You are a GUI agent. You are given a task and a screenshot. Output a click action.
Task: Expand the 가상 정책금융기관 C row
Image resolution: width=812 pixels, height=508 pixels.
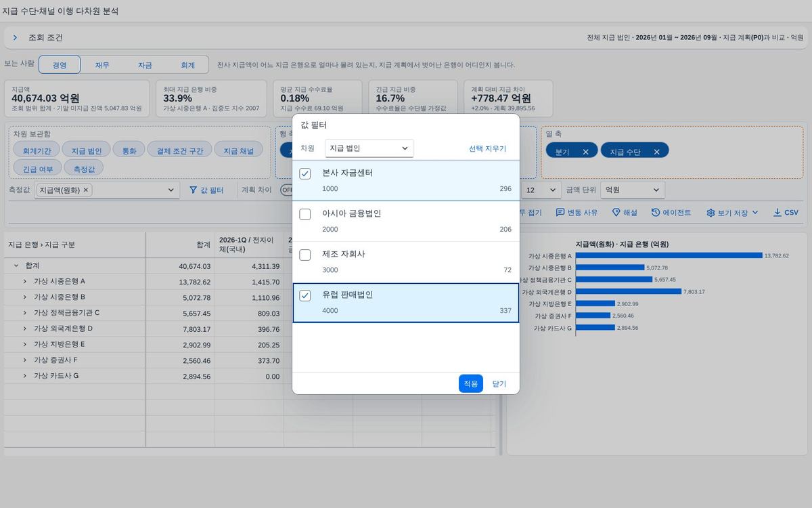[x=25, y=313]
